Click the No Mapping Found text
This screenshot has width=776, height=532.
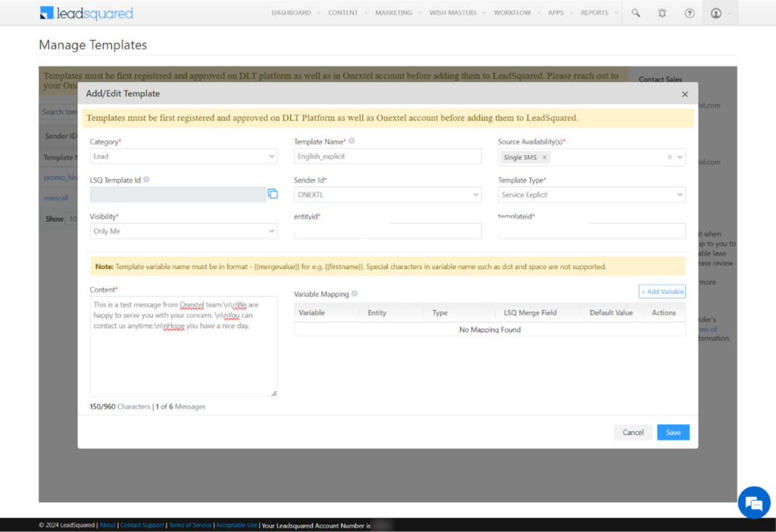(490, 330)
